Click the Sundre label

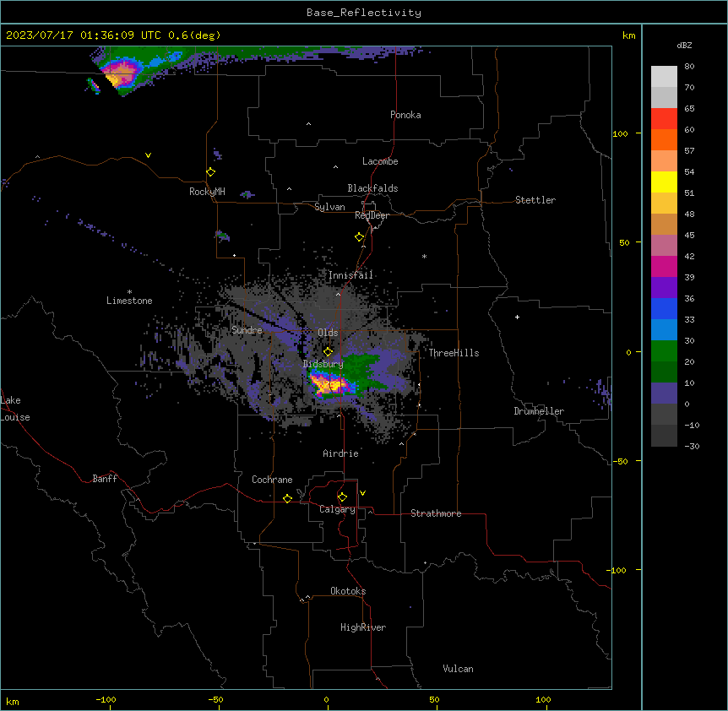pyautogui.click(x=247, y=330)
